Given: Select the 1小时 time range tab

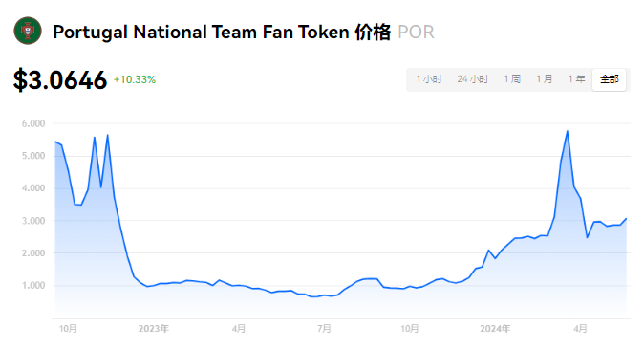Looking at the screenshot, I should coord(429,79).
